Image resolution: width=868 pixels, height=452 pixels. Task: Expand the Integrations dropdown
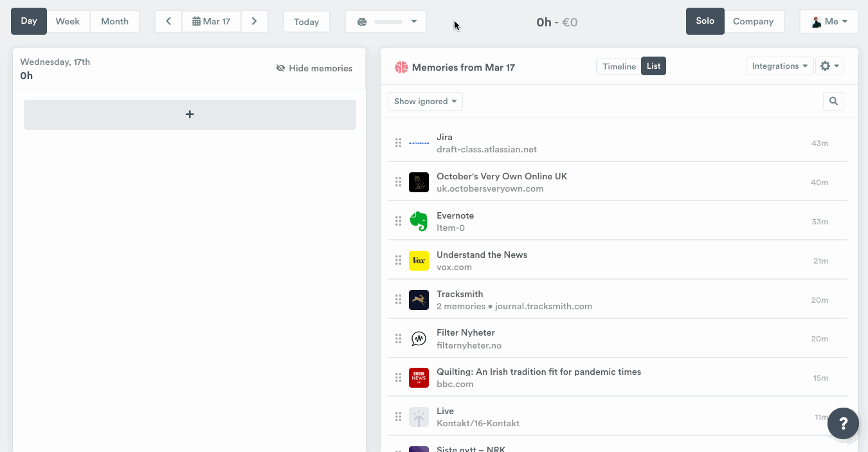[779, 66]
